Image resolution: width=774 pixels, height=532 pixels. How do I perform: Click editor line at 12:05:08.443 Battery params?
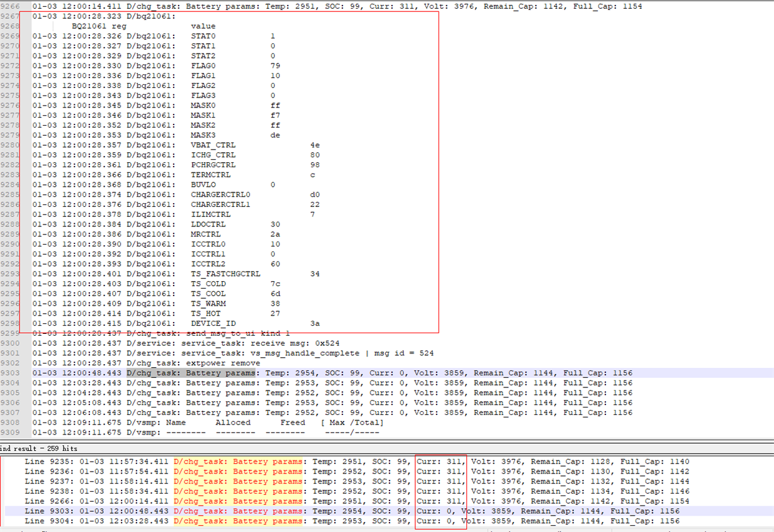click(332, 402)
